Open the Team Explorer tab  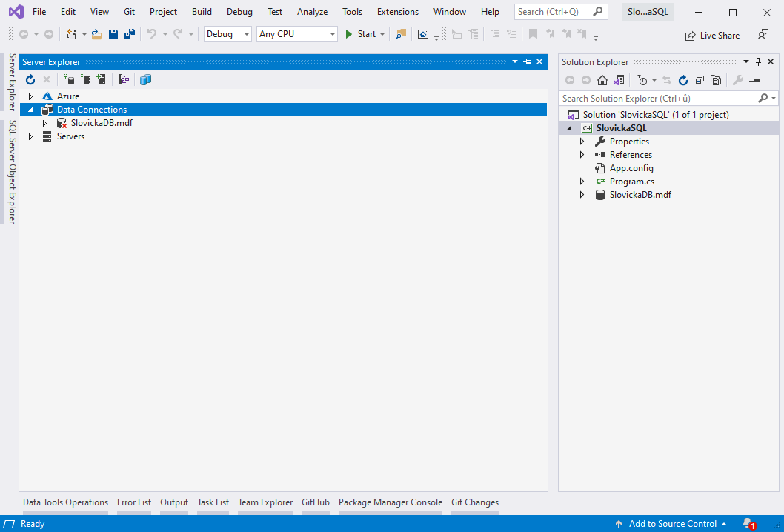265,502
